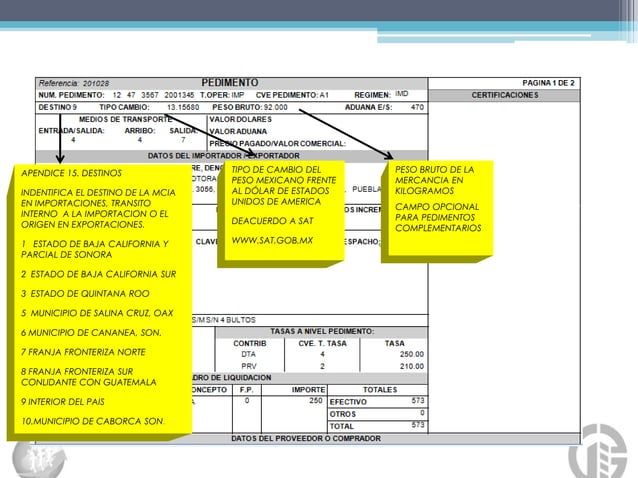Click the TIPO CAMBIO value 13.15680
This screenshot has height=478, width=638.
(x=183, y=107)
